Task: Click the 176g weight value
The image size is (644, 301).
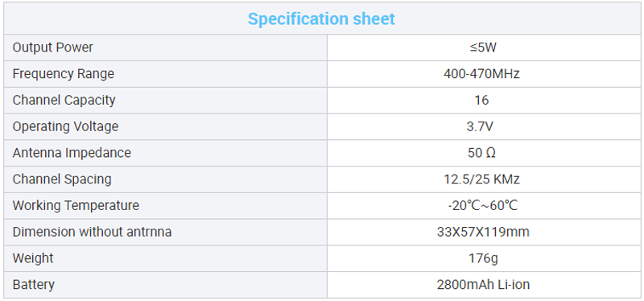Action: click(483, 258)
